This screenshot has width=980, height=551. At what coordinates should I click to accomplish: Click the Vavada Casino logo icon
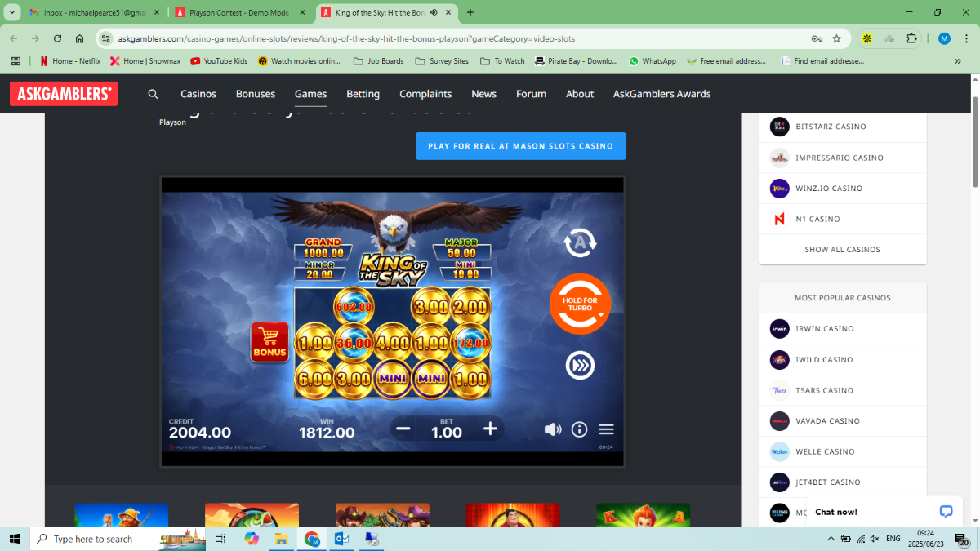click(x=780, y=421)
